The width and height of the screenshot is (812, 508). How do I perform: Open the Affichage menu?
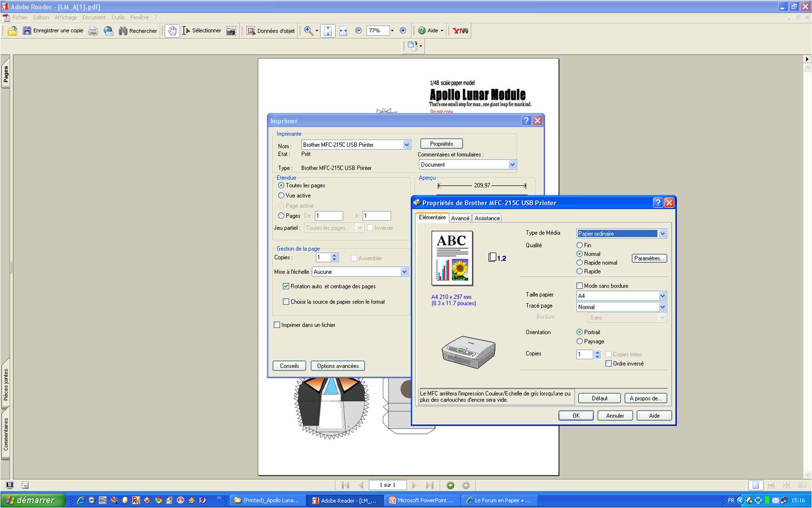click(x=65, y=17)
